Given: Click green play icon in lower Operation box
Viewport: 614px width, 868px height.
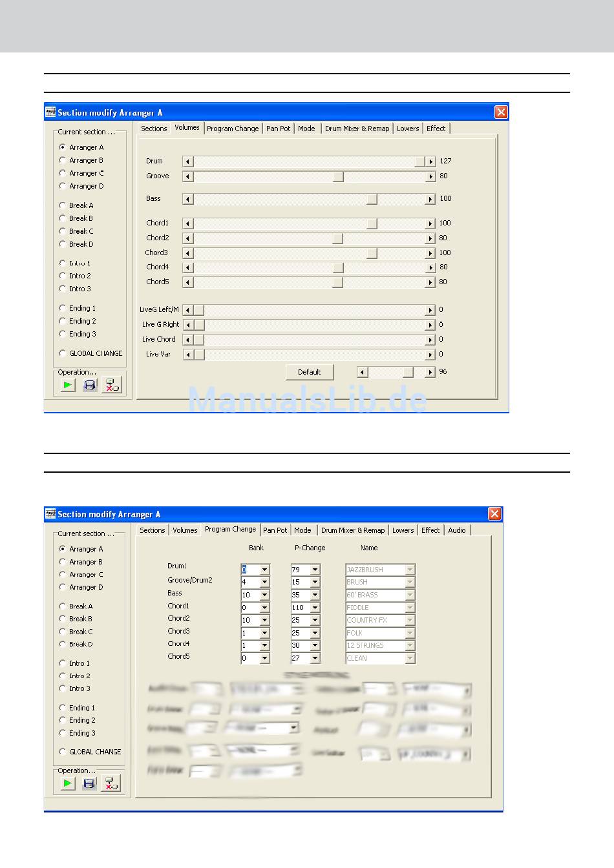Looking at the screenshot, I should point(68,783).
